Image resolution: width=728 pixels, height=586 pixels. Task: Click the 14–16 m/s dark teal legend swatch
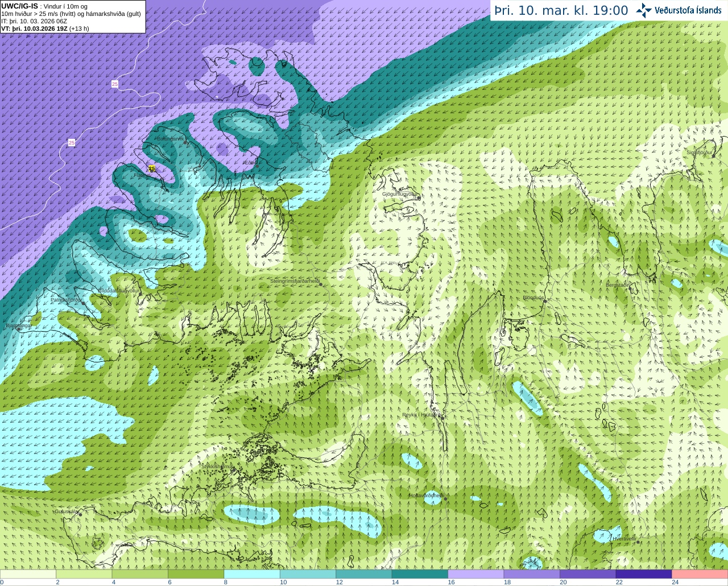pos(420,574)
